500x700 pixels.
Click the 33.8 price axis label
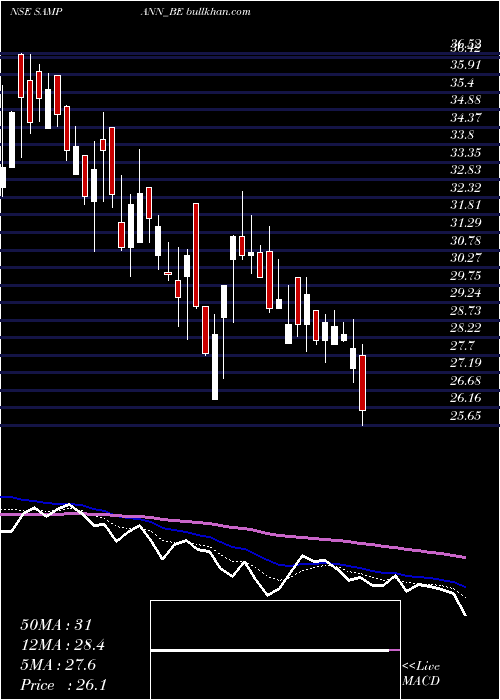(462, 135)
